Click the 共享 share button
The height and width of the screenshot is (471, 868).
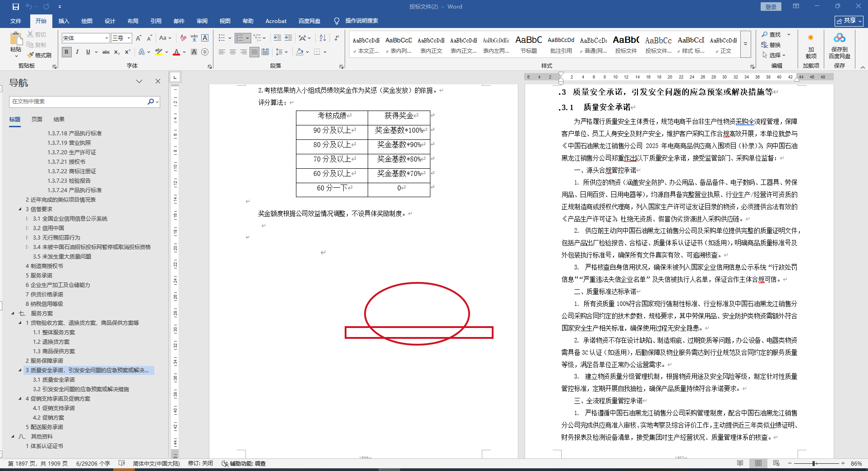pos(849,21)
